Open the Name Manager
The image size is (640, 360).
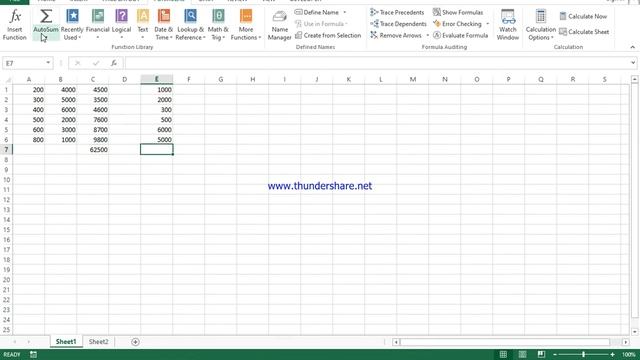(280, 25)
